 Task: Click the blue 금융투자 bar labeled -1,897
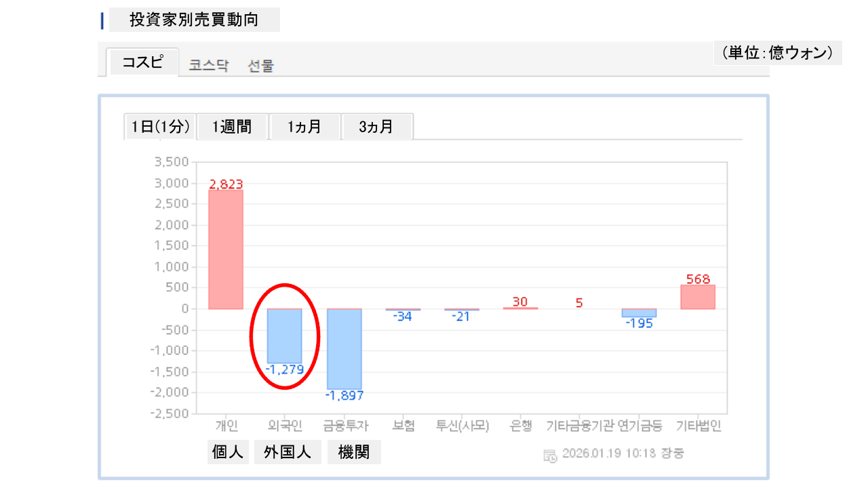click(x=344, y=348)
